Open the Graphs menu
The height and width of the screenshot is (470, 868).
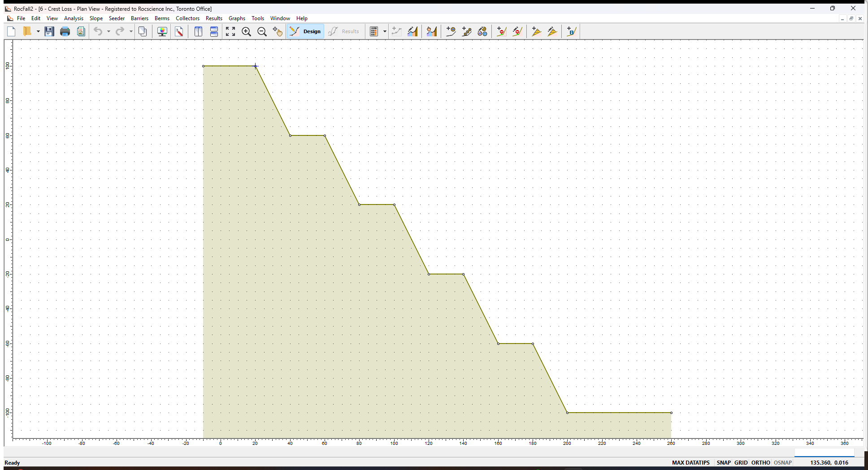click(237, 18)
